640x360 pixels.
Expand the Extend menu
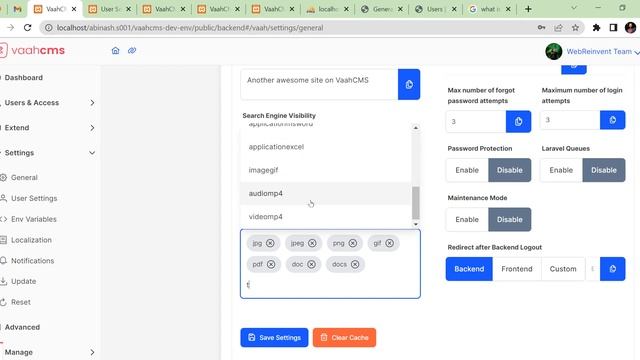(92, 128)
